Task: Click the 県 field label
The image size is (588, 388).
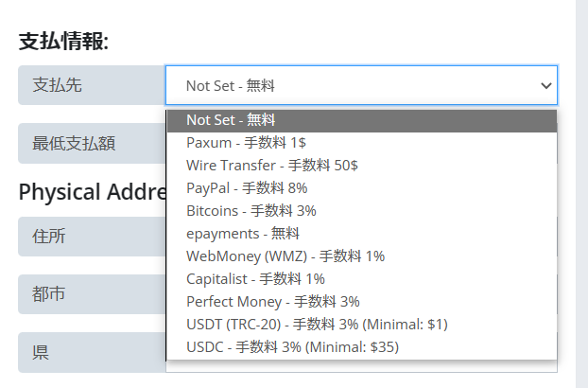Action: 41,352
